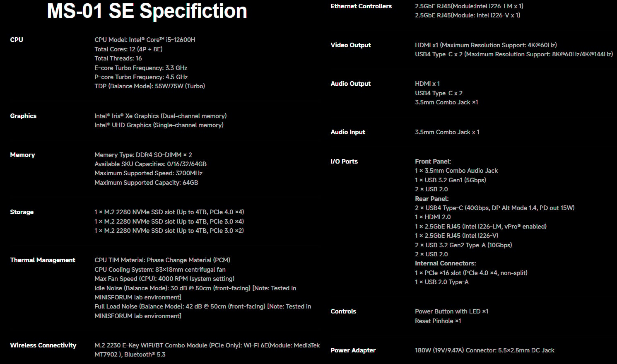This screenshot has width=617, height=364.
Task: Click the Controls section label
Action: pyautogui.click(x=343, y=311)
